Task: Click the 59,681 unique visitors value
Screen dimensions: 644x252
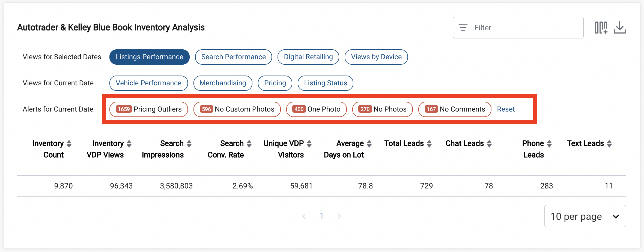Action: click(x=301, y=186)
